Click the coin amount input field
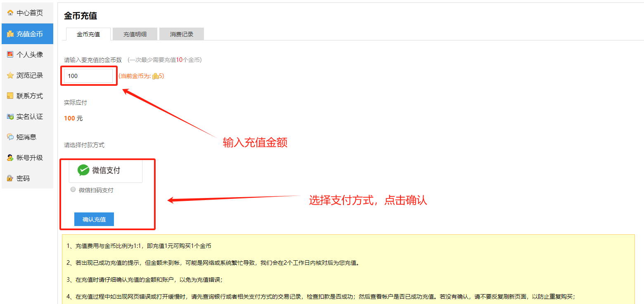Image resolution: width=644 pixels, height=304 pixels. (88, 76)
